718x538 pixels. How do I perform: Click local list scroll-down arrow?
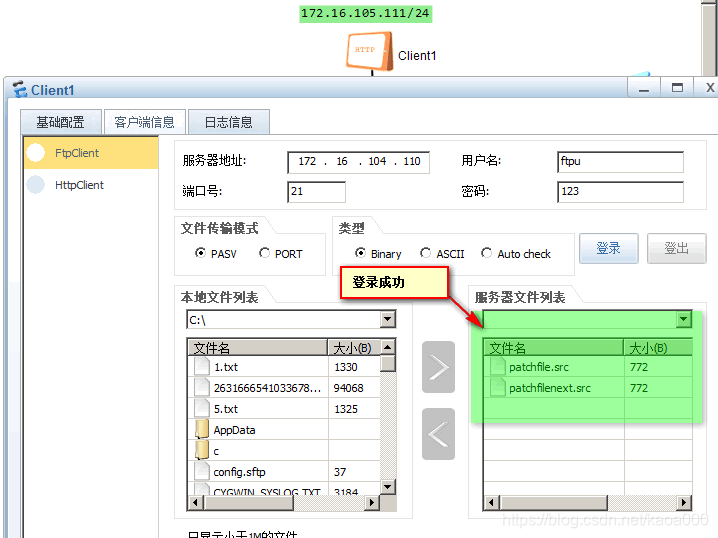point(388,487)
